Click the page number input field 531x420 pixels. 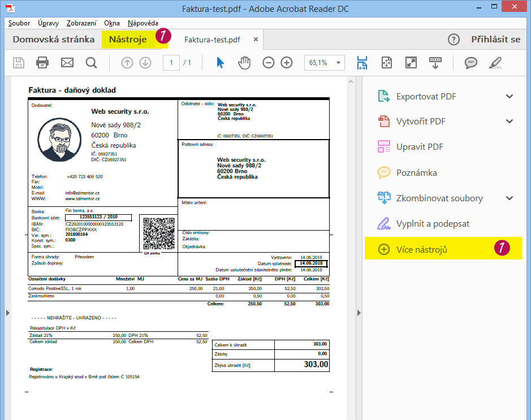click(x=171, y=63)
